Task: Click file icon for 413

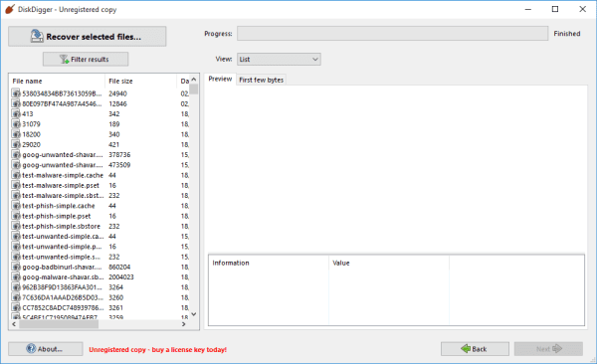Action: [16, 113]
